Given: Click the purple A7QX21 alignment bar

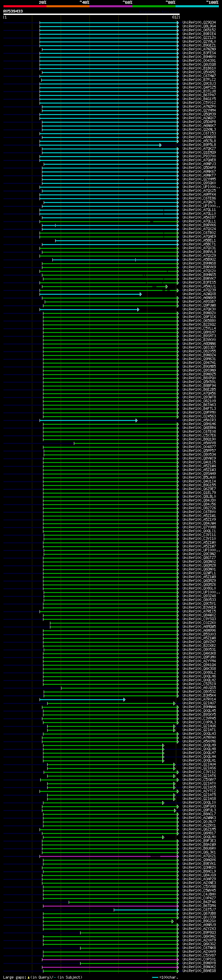Looking at the screenshot, I should (x=109, y=857).
